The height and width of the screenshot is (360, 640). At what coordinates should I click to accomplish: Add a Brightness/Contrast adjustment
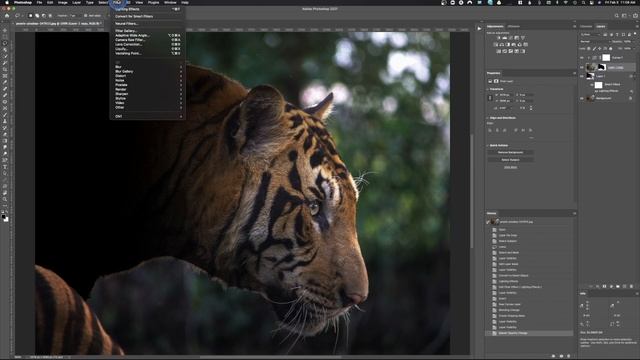pos(498,38)
